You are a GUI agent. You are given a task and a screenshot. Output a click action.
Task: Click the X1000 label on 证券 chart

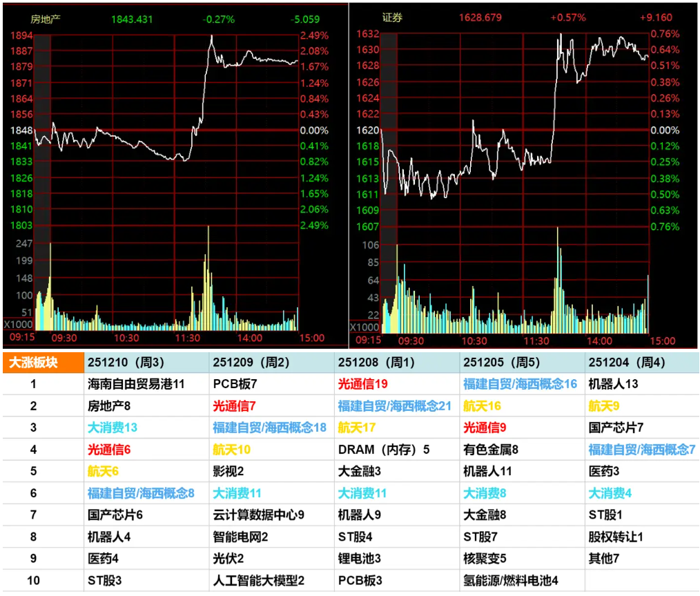coord(364,327)
